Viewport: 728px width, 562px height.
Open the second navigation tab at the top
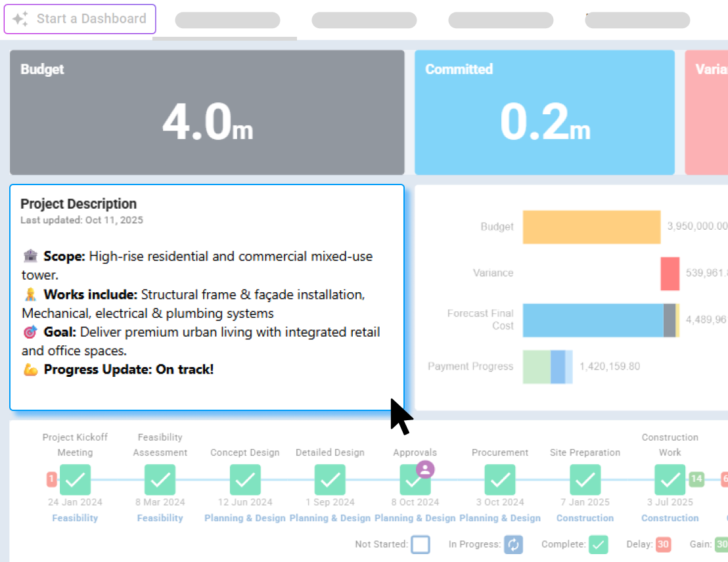tap(364, 20)
